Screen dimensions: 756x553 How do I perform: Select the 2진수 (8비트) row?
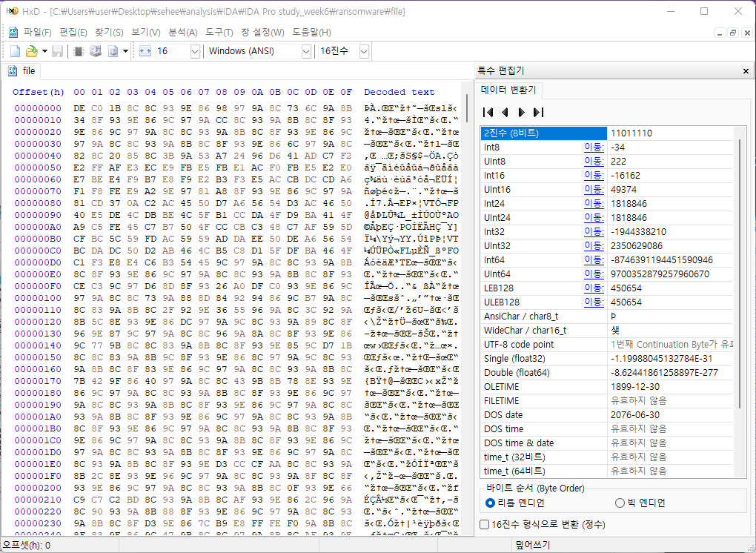[x=608, y=133]
